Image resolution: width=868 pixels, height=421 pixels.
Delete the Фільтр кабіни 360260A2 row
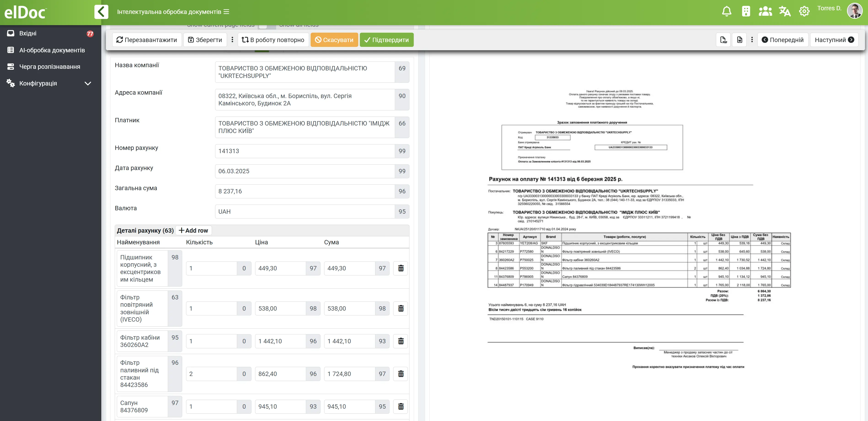(401, 341)
